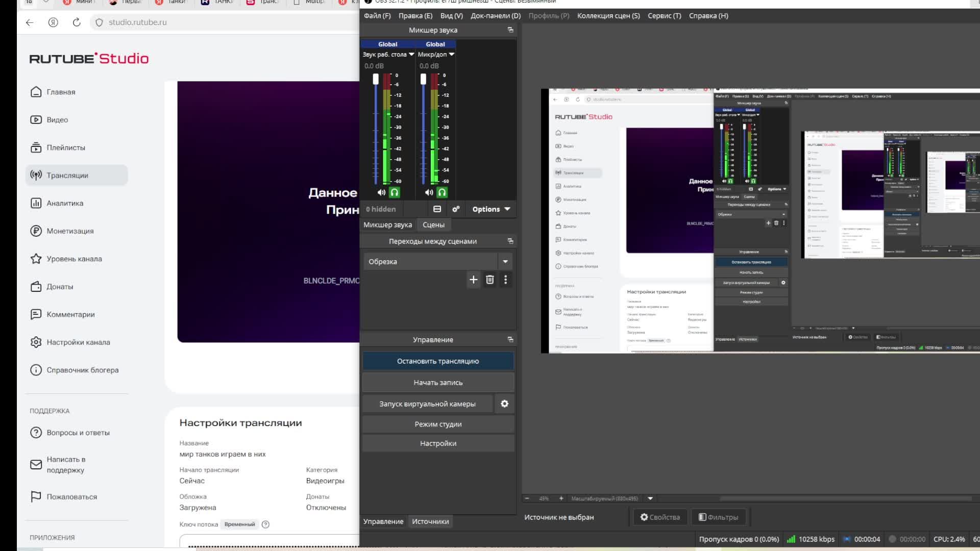This screenshot has width=980, height=551.
Task: Zoom out the OBS preview
Action: point(527,498)
